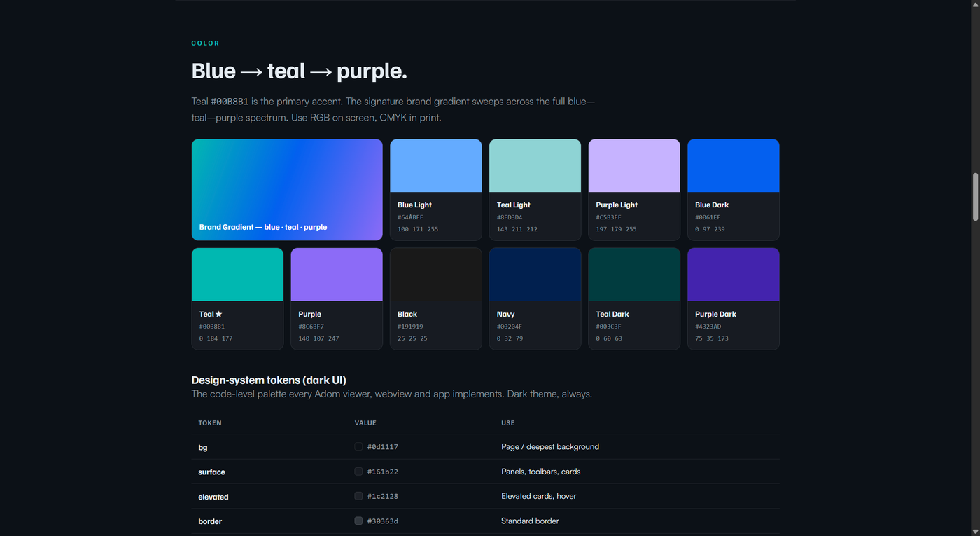Select the Black color swatch

click(x=436, y=298)
